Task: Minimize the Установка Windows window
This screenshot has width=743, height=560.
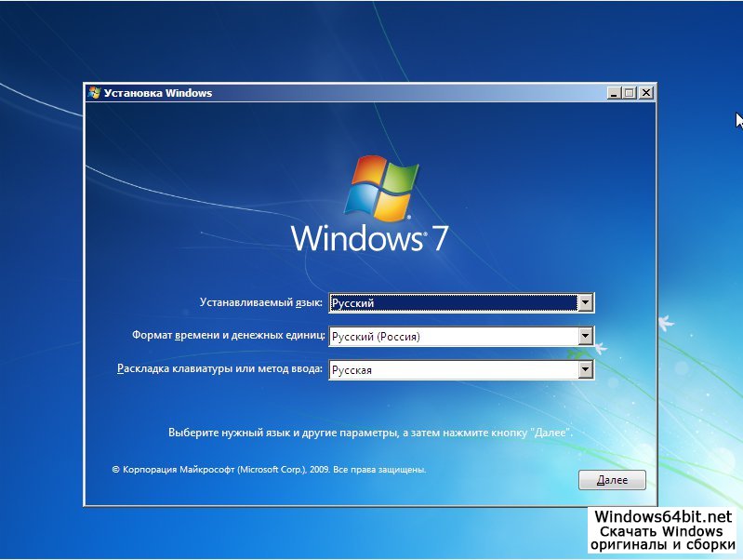Action: (614, 93)
